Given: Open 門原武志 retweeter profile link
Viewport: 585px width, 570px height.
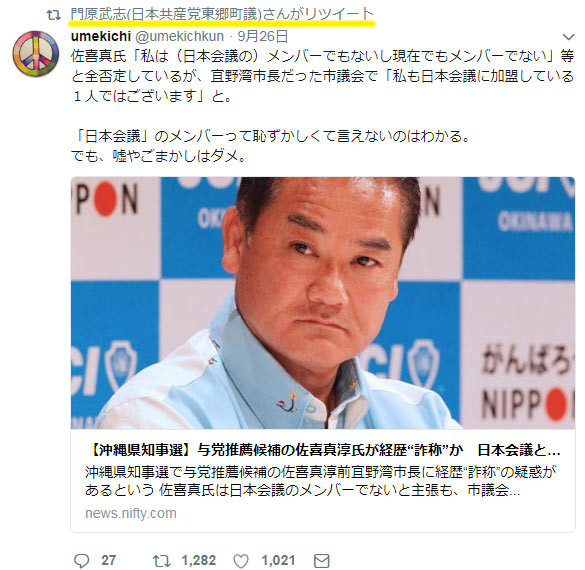Looking at the screenshot, I should click(166, 14).
